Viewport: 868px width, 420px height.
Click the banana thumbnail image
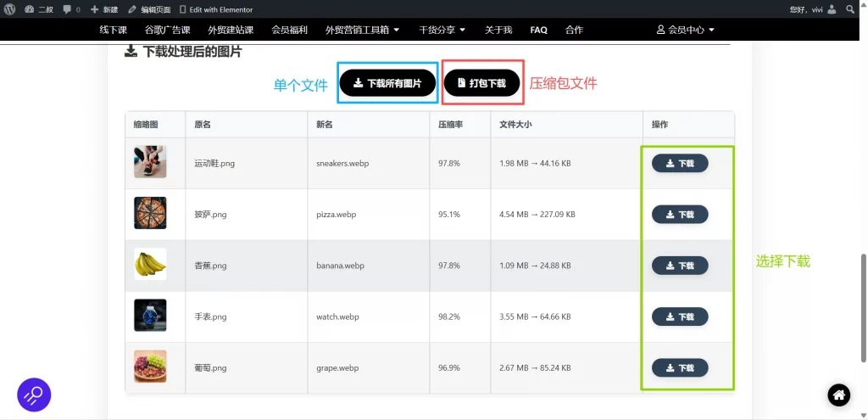pos(150,265)
